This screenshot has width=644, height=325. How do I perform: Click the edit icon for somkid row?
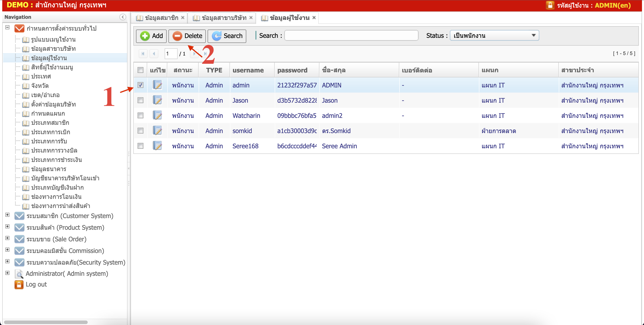(x=157, y=130)
